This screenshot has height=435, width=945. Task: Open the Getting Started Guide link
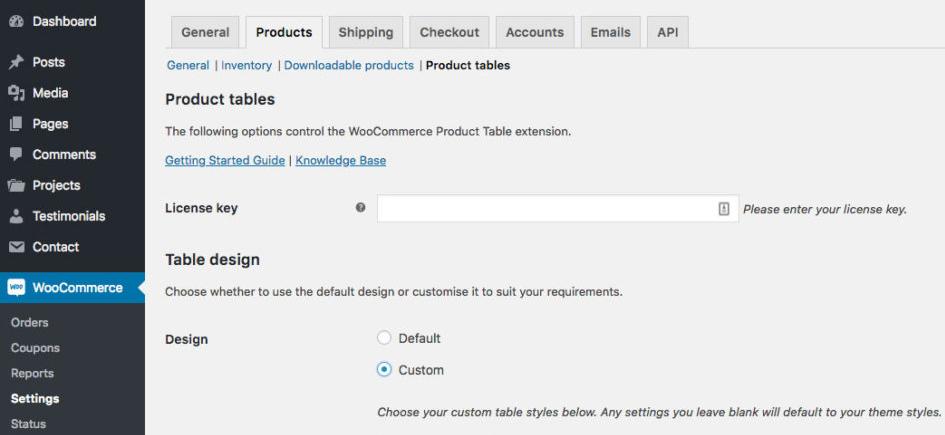click(x=225, y=161)
